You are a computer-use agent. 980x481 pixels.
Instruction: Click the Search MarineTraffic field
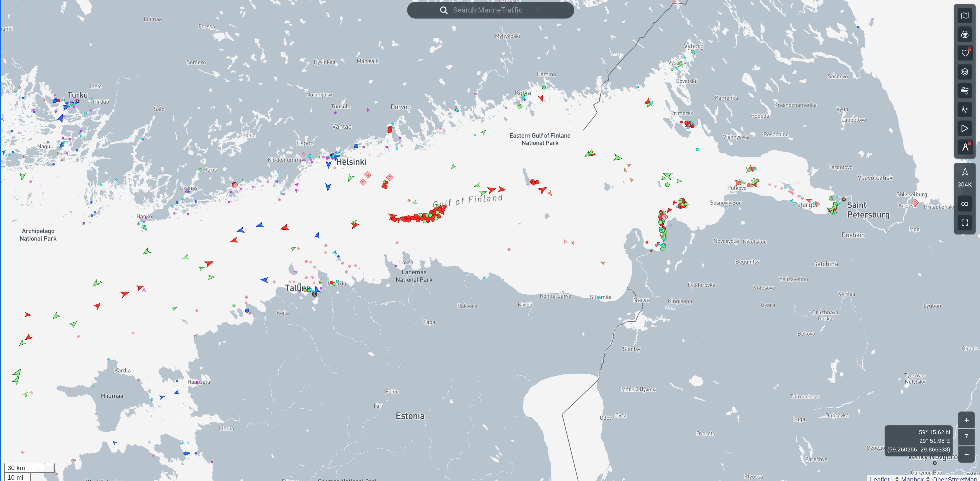pyautogui.click(x=495, y=10)
